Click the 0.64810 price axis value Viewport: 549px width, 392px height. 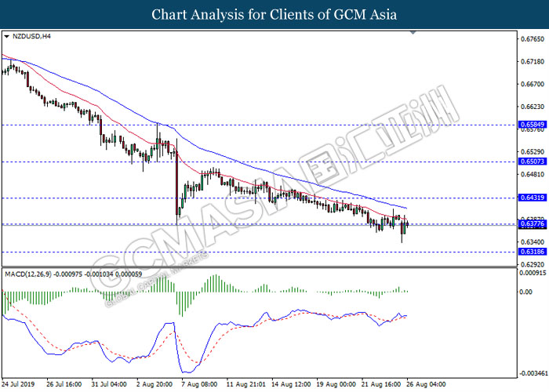pyautogui.click(x=533, y=174)
